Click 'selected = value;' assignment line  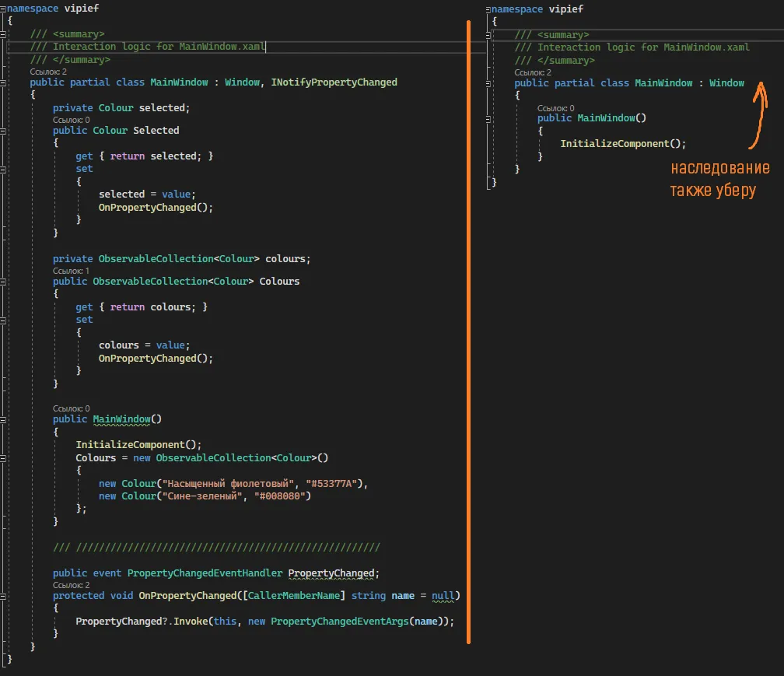pyautogui.click(x=147, y=194)
